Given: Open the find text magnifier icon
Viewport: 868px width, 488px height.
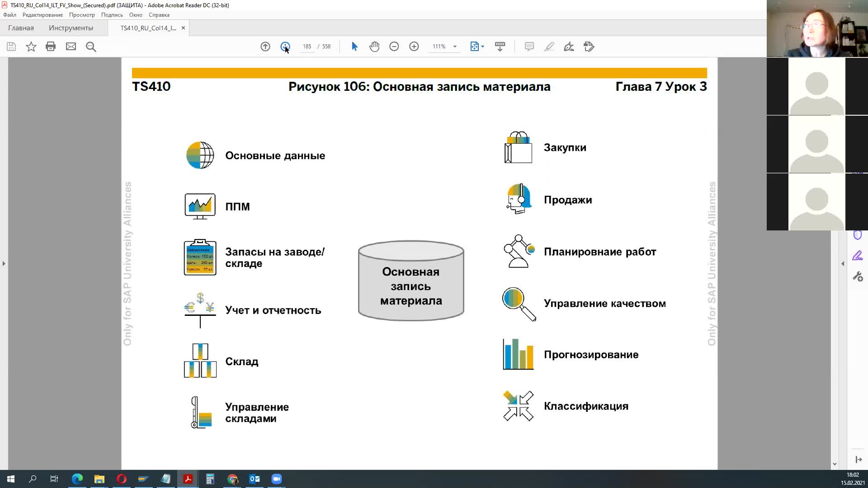Looking at the screenshot, I should click(x=91, y=47).
